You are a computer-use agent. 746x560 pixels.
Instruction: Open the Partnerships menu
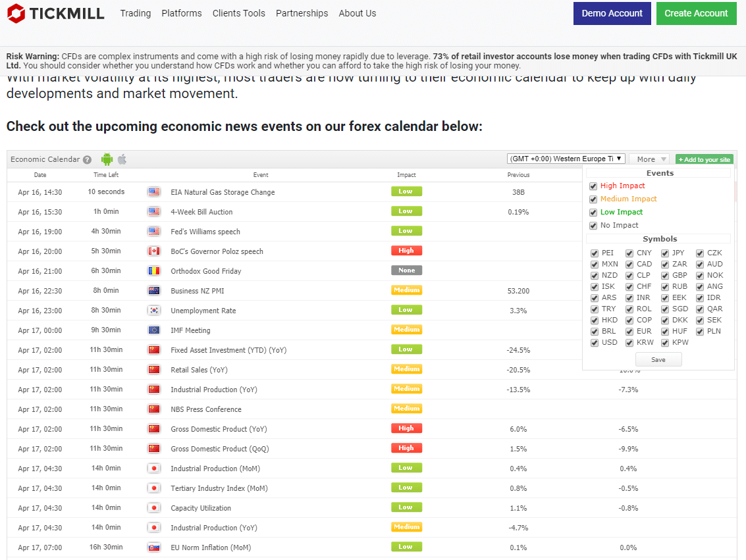[302, 13]
